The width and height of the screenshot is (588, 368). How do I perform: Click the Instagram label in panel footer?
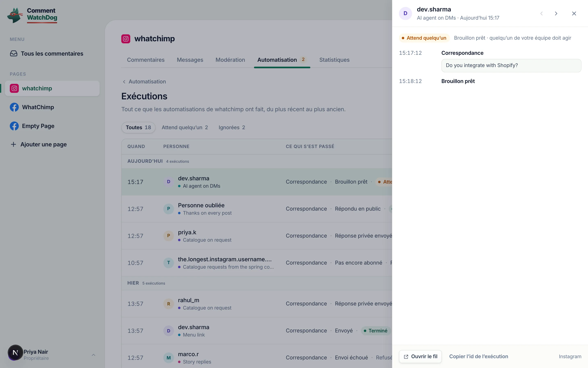click(x=570, y=357)
